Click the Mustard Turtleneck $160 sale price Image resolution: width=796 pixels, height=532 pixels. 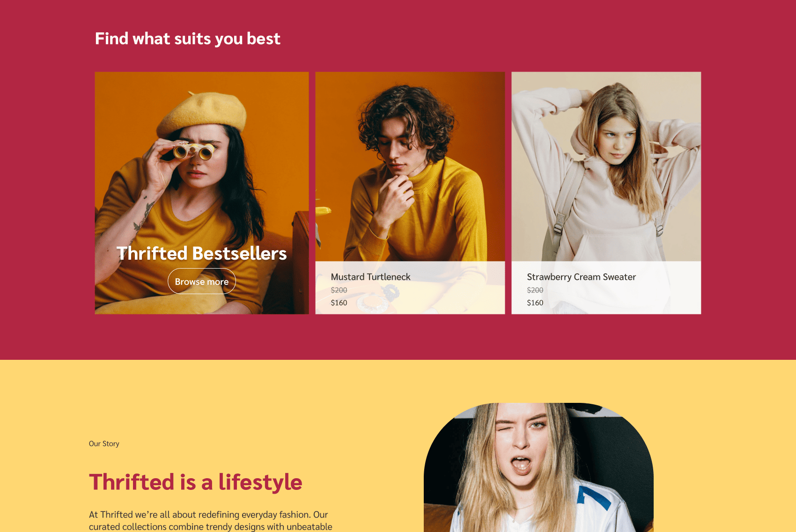pos(339,303)
